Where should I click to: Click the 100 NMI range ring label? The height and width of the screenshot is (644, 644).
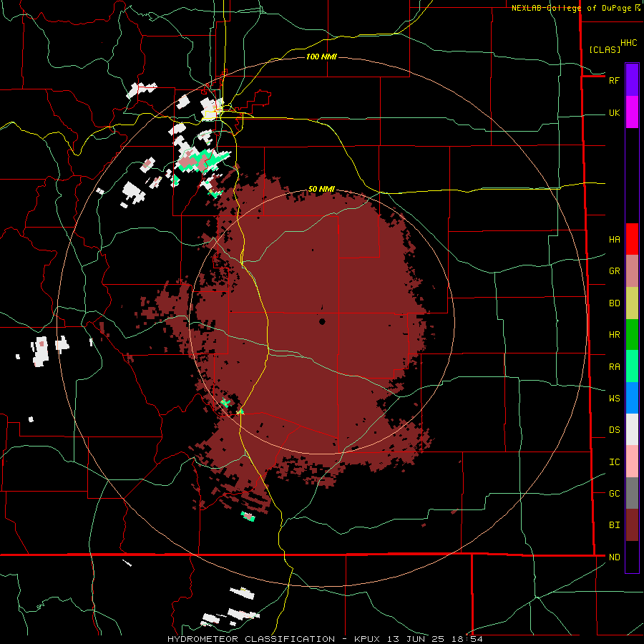point(321,57)
